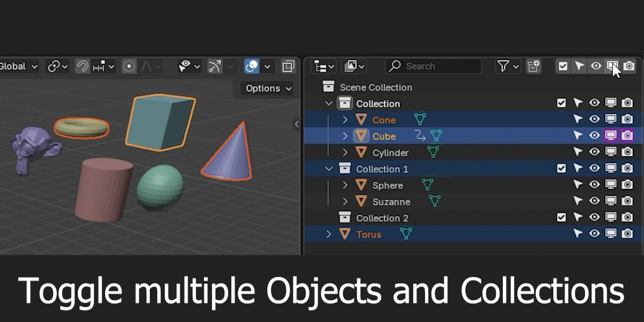Viewport: 644px width, 322px height.
Task: Toggle the viewport gizmo icon
Action: coord(215,67)
